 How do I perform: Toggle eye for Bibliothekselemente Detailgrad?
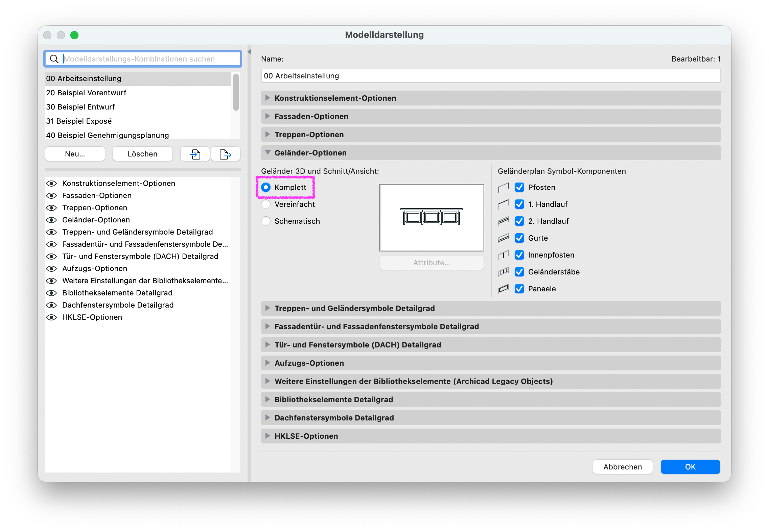51,293
